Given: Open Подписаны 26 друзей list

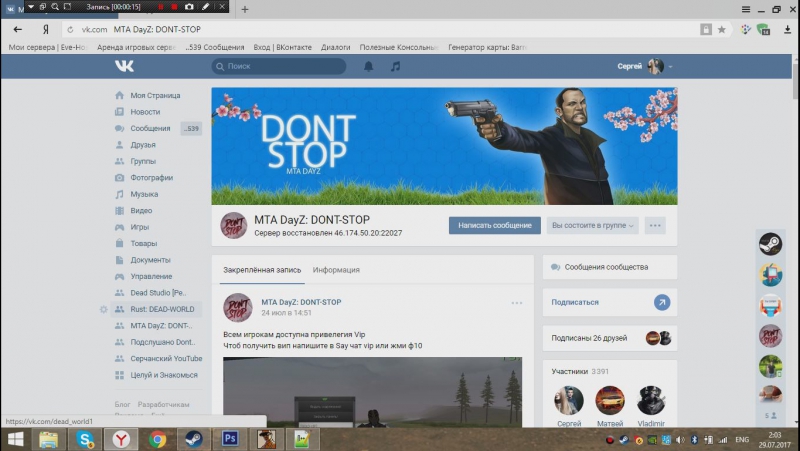Looking at the screenshot, I should pos(610,338).
